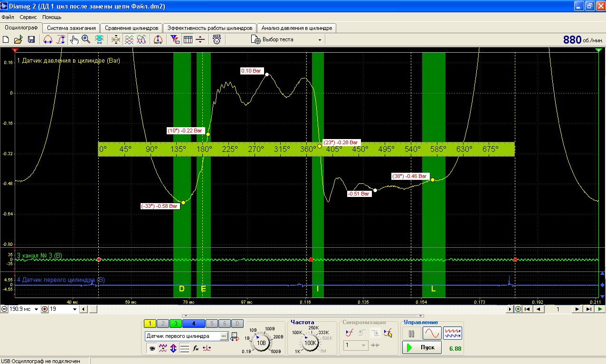Open the Сервис menu
The width and height of the screenshot is (606, 364).
tap(29, 17)
